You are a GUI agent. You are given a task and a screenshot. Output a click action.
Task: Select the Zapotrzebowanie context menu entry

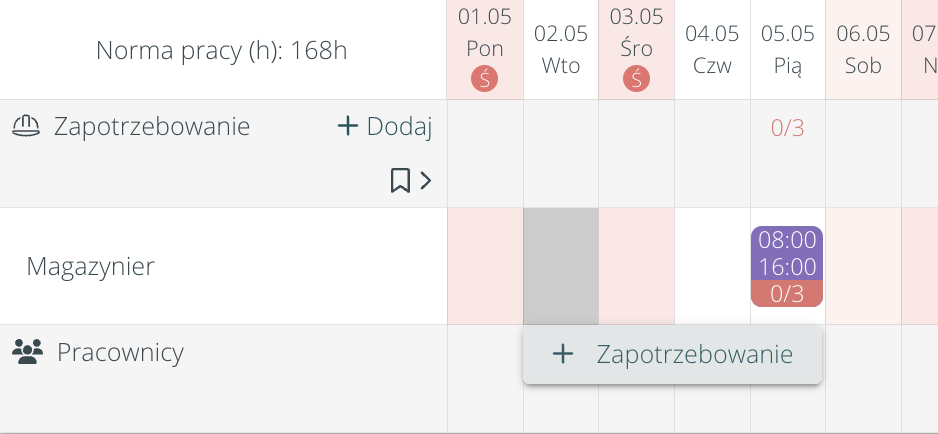[694, 354]
